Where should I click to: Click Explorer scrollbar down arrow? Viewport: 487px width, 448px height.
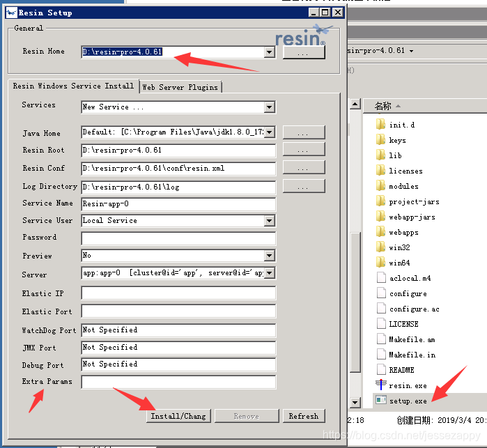[355, 403]
